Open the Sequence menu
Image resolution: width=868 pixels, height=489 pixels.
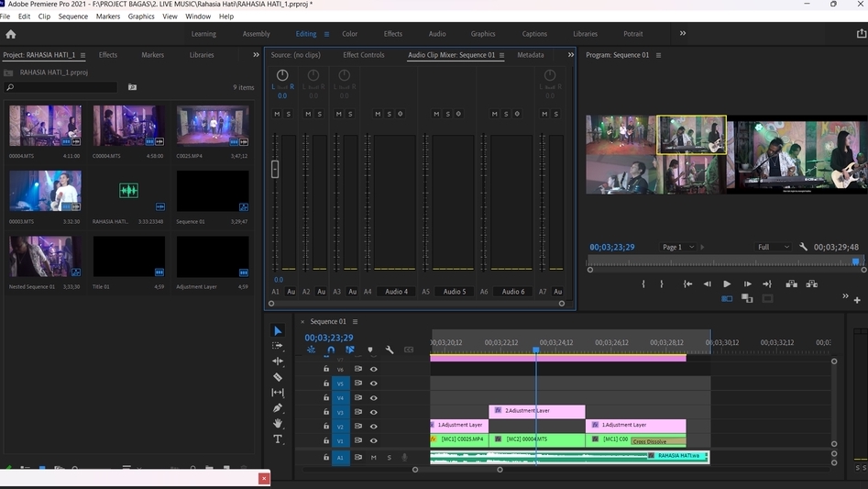tap(73, 17)
